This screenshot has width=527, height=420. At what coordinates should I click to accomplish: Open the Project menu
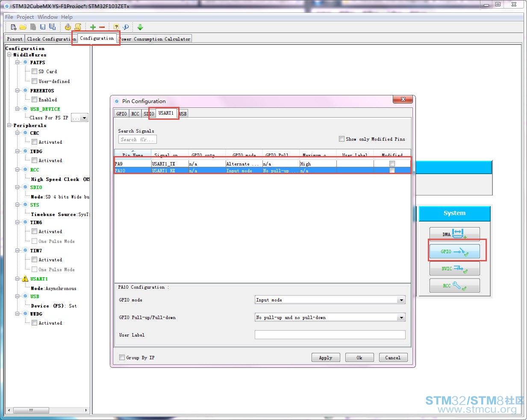(25, 17)
